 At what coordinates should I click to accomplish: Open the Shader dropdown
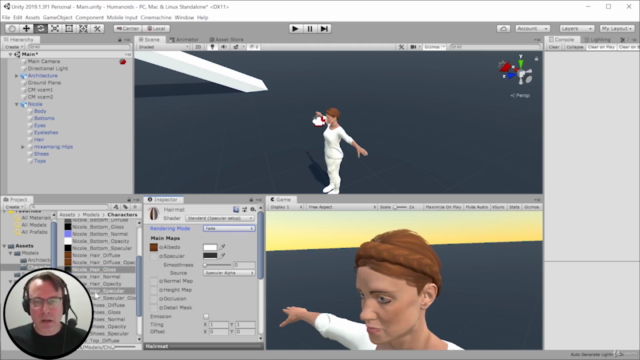pos(220,218)
